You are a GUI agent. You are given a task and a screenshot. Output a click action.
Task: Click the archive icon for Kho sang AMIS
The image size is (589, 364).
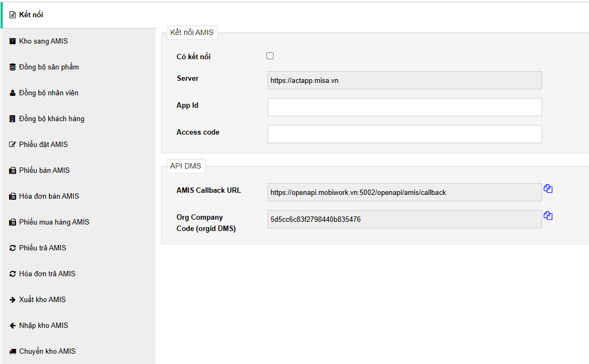12,41
